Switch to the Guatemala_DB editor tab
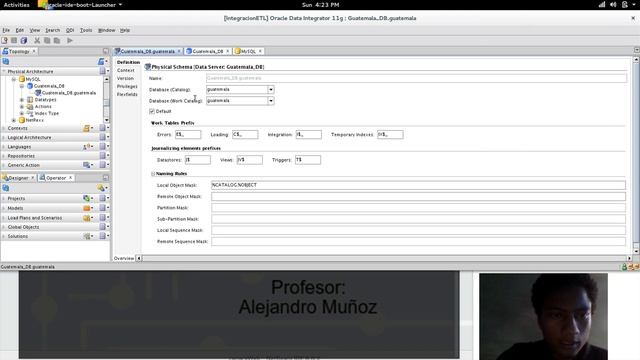 pos(208,51)
